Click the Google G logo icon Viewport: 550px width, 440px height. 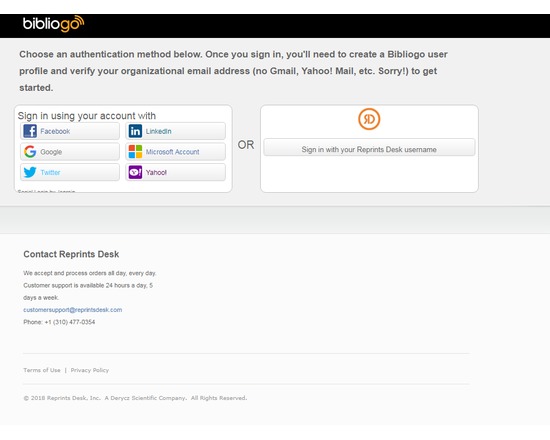click(30, 152)
